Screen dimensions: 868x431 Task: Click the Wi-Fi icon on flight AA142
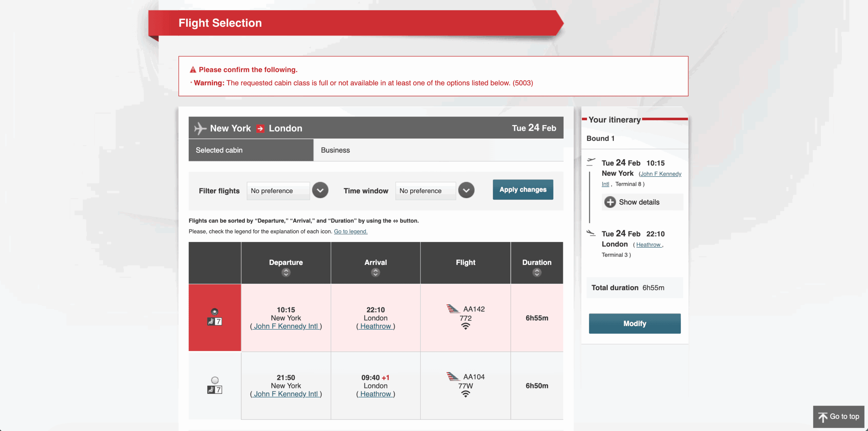click(465, 327)
